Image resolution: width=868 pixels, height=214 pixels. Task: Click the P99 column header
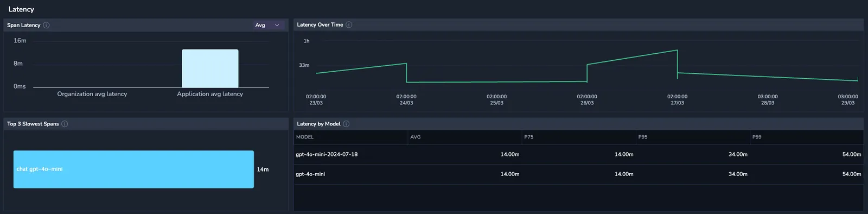pos(757,137)
